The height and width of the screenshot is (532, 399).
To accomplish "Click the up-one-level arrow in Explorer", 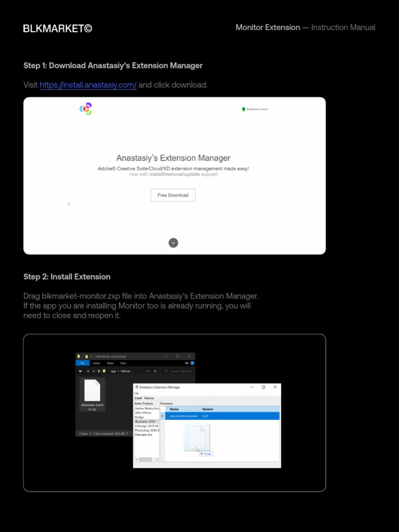I will (x=99, y=371).
